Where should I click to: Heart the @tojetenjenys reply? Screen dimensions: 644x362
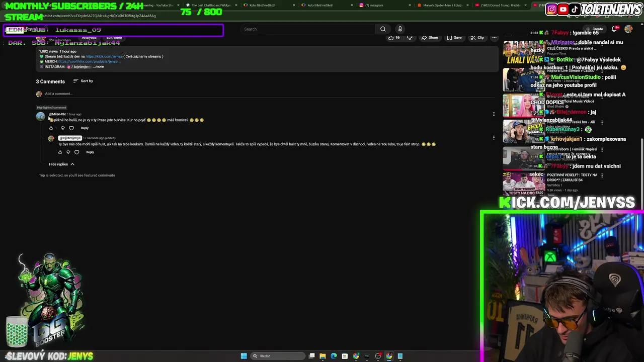[x=77, y=152]
